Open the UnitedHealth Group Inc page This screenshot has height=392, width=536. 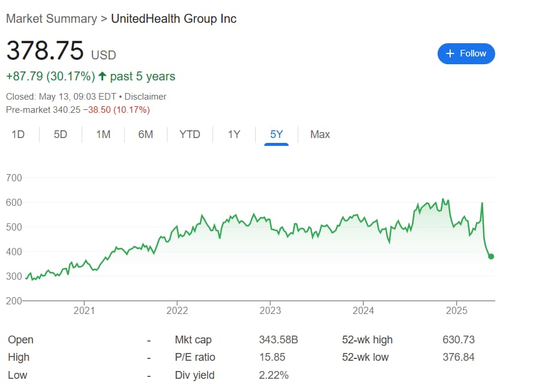click(173, 19)
